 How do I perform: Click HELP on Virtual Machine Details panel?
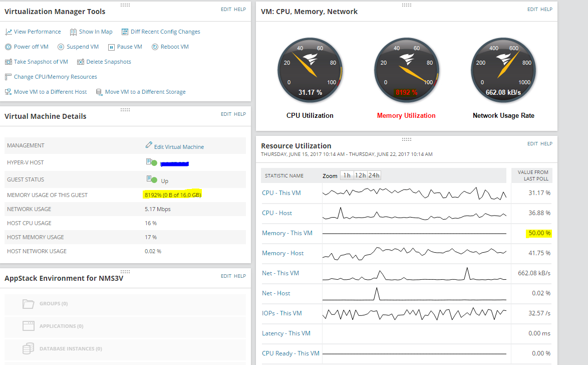239,114
